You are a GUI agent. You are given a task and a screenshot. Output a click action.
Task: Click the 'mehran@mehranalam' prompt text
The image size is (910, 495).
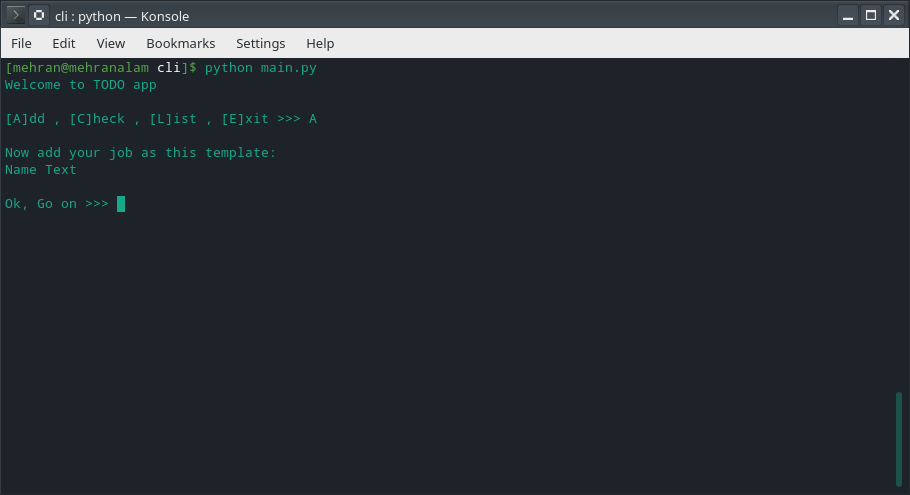tap(81, 68)
